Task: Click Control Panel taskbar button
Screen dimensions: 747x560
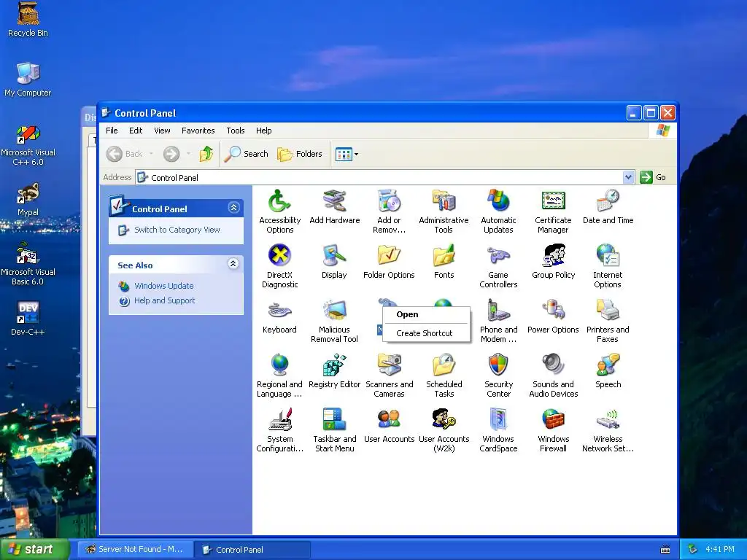Action: tap(252, 550)
